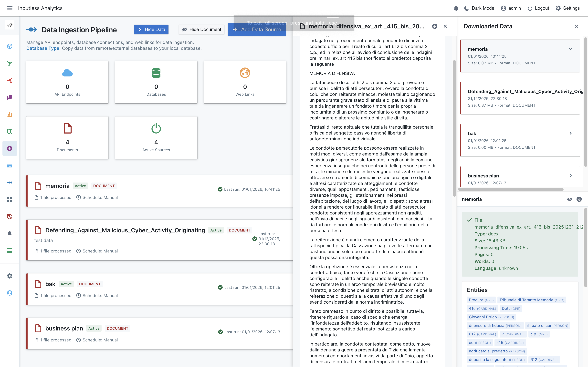Toggle the eye preview for memoria
The width and height of the screenshot is (588, 367).
tap(569, 199)
